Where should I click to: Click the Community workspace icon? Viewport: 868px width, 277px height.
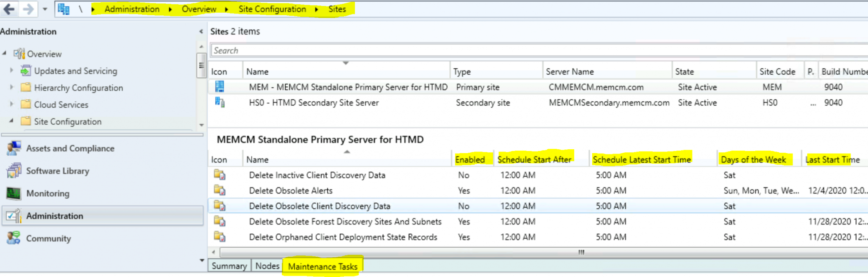click(x=14, y=238)
